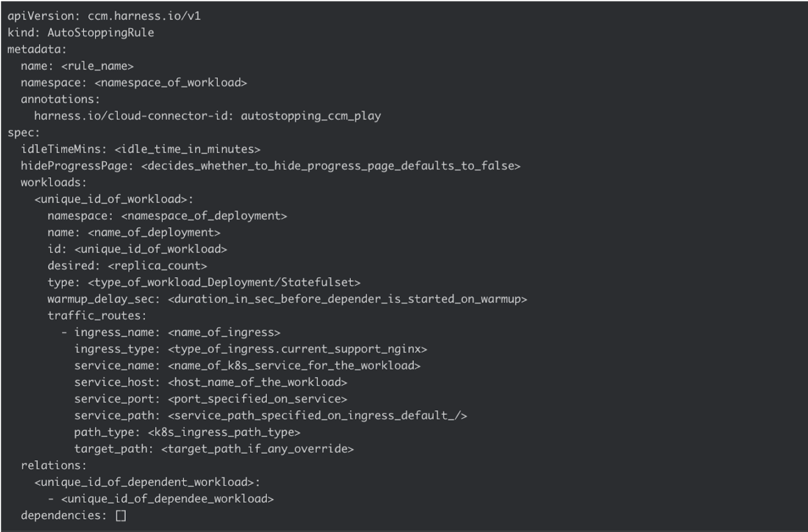Click the <name_of_ingress> placeholder
The width and height of the screenshot is (808, 532).
click(x=224, y=332)
